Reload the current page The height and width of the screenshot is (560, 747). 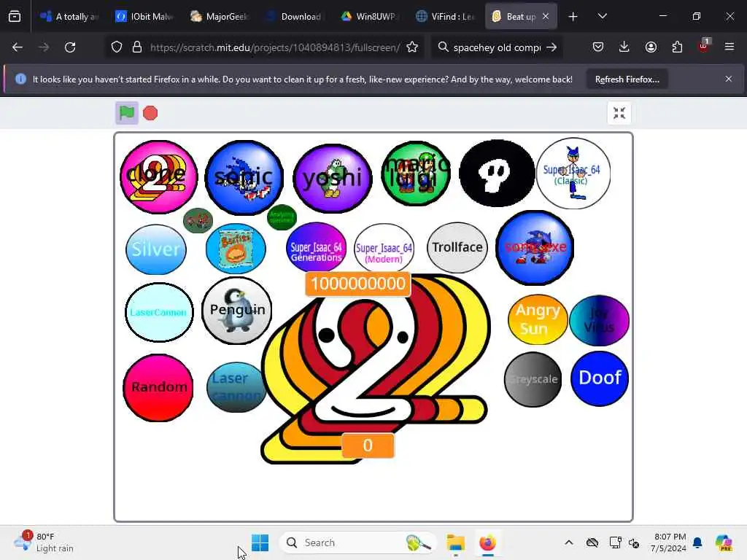click(x=70, y=47)
